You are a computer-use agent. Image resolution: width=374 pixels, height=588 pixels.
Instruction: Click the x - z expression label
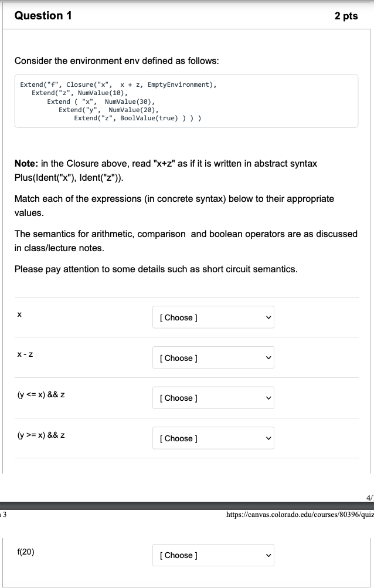click(24, 354)
